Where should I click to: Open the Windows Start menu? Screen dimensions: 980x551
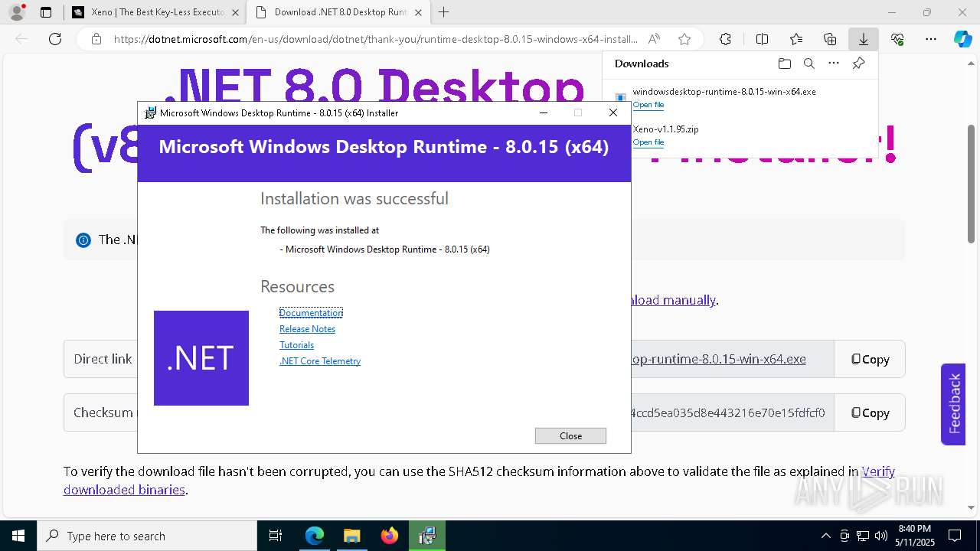pos(18,536)
